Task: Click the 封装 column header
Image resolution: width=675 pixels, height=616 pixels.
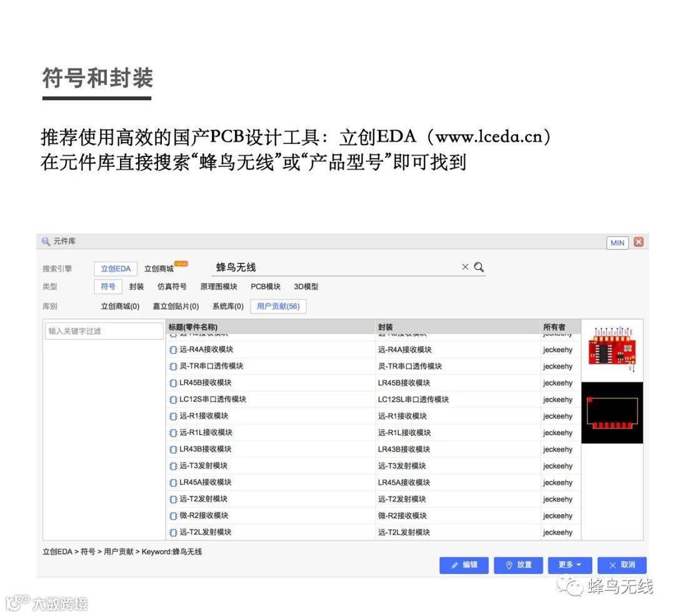Action: [458, 327]
